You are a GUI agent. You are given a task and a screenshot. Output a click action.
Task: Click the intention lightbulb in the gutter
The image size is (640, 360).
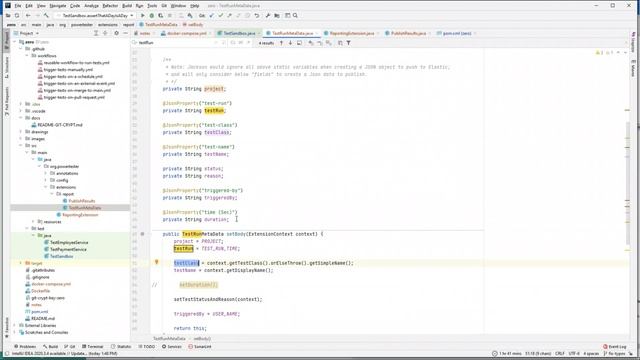pyautogui.click(x=156, y=262)
